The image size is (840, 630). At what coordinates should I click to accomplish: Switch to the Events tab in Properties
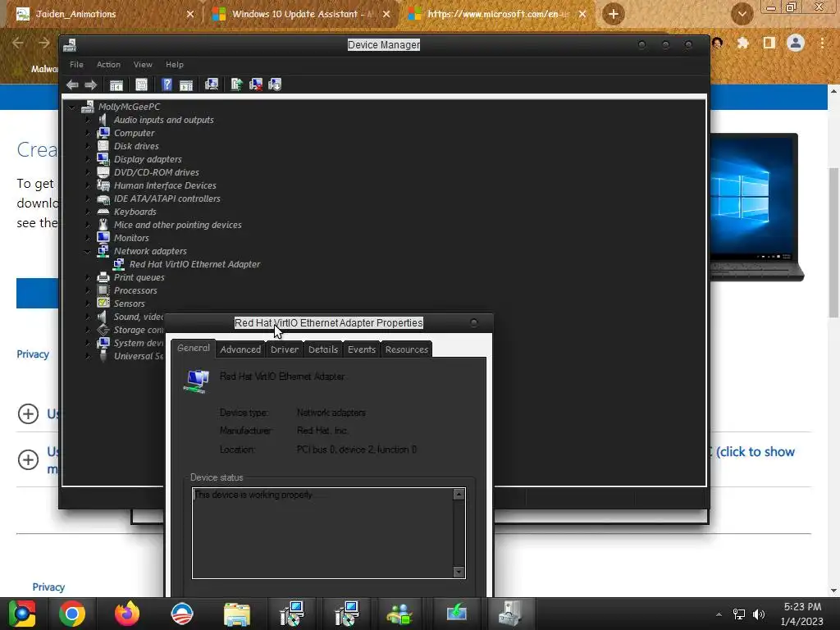coord(362,349)
